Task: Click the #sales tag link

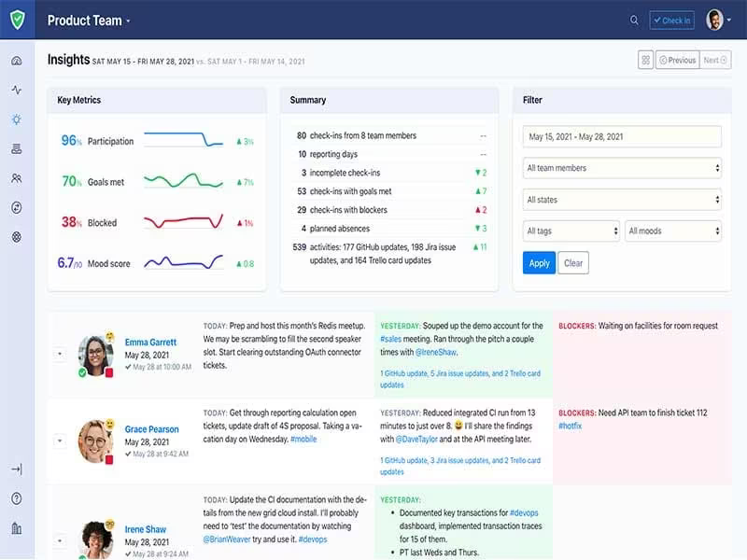Action: pyautogui.click(x=390, y=339)
